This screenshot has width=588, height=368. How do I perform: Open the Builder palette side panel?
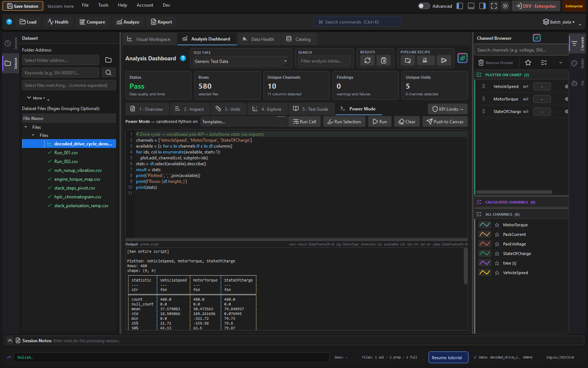coord(574,63)
